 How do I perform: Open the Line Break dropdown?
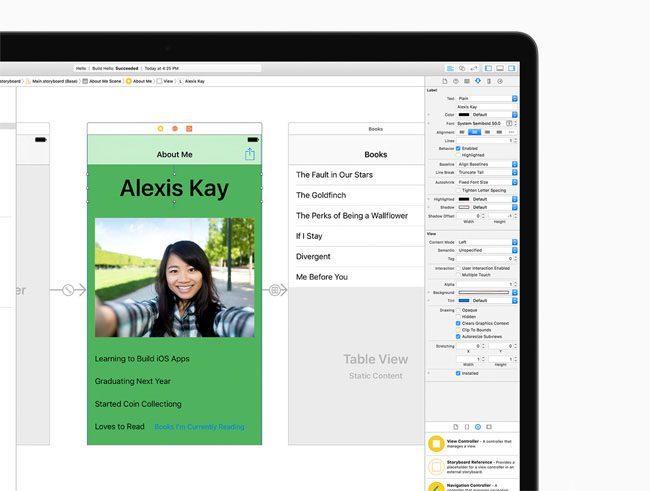click(487, 172)
